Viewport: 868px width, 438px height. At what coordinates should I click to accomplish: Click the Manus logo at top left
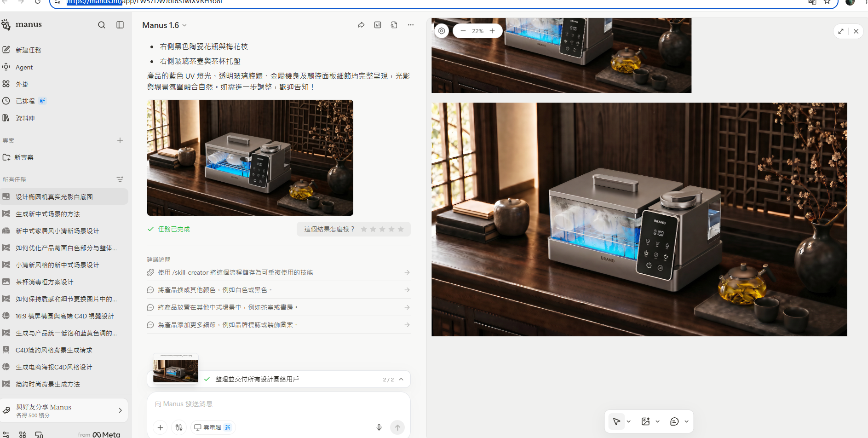point(22,24)
